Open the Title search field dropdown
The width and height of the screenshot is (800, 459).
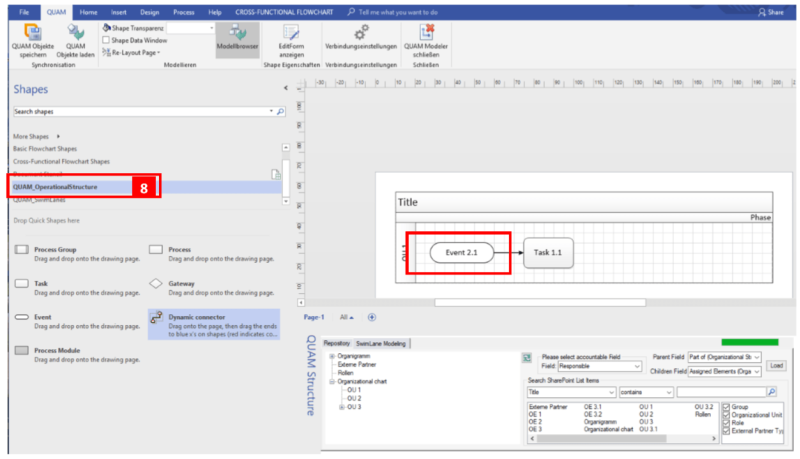(x=612, y=392)
